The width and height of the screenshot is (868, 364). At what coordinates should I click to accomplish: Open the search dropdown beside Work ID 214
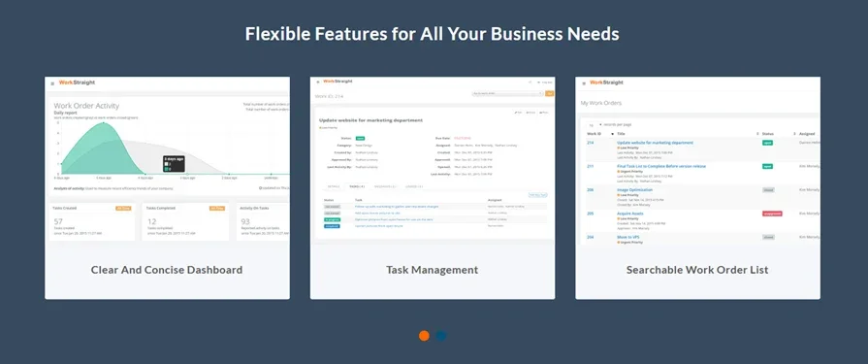tap(507, 93)
